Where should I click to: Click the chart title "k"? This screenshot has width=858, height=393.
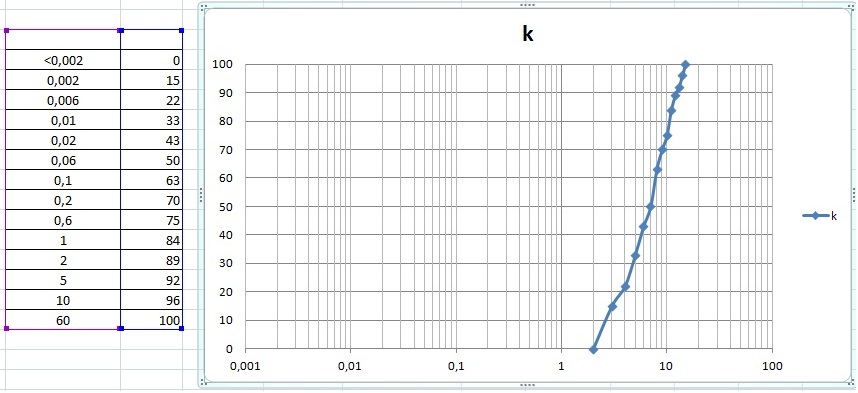(527, 34)
